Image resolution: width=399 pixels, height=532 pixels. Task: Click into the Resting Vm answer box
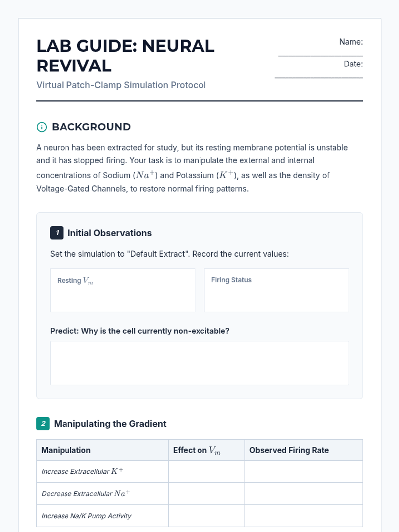[x=122, y=294]
